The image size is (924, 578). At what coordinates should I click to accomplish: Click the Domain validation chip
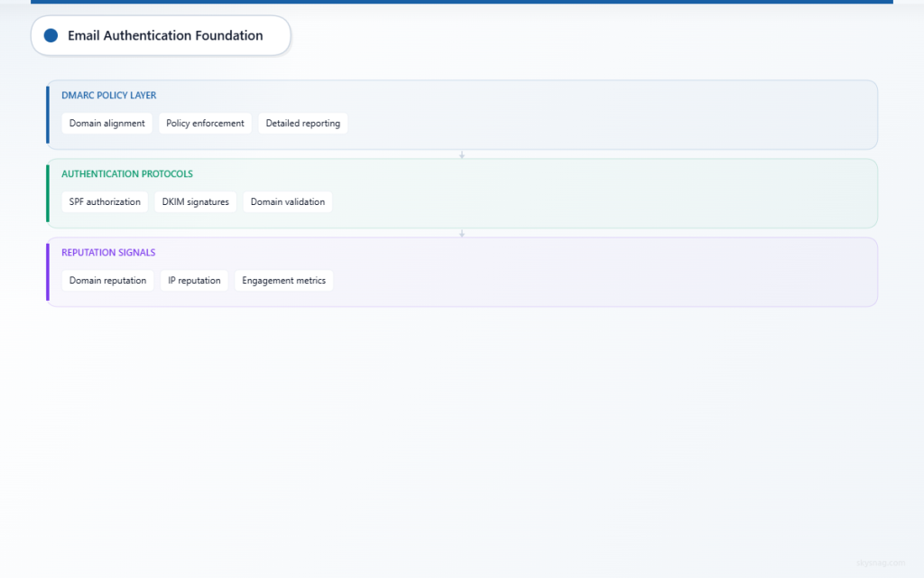click(287, 201)
